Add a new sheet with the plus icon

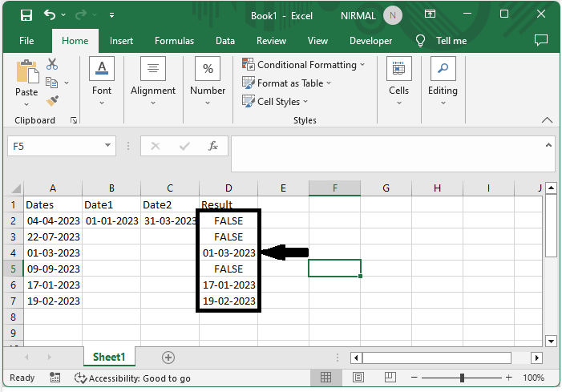(x=168, y=358)
